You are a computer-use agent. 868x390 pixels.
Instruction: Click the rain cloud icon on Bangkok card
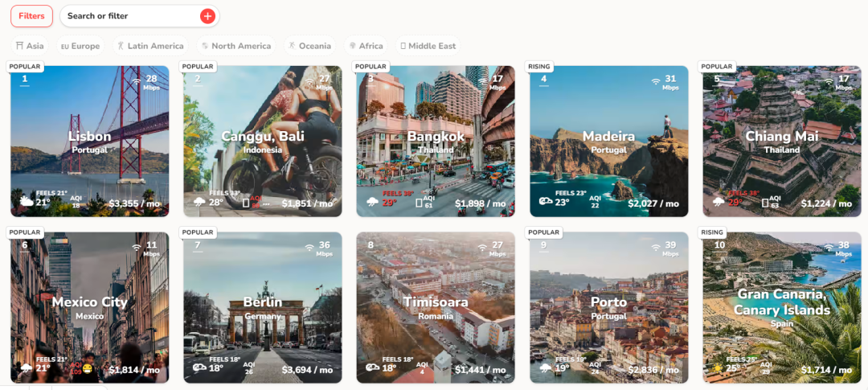(x=372, y=203)
